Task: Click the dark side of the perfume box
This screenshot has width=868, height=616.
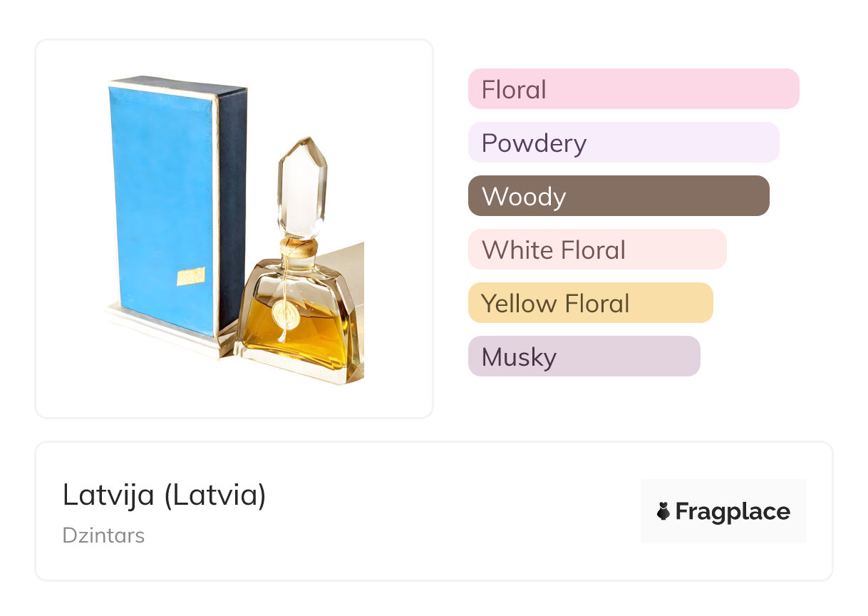Action: point(232,207)
